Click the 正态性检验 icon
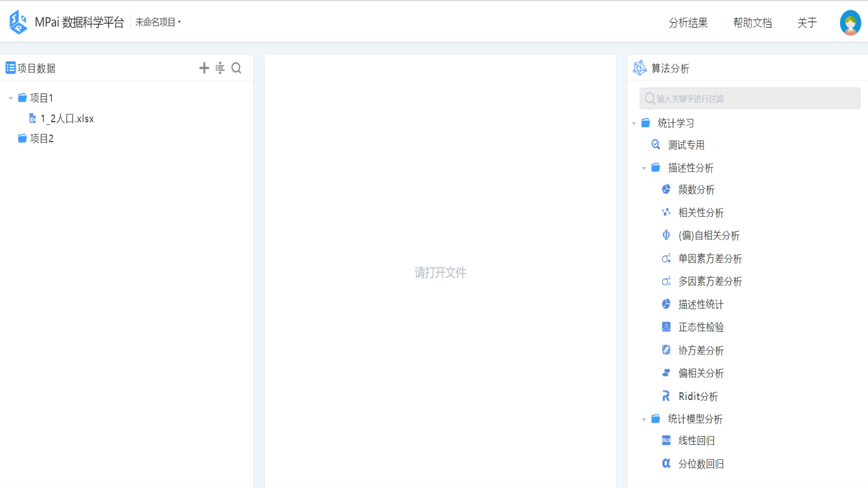This screenshot has width=868, height=488. pyautogui.click(x=666, y=327)
